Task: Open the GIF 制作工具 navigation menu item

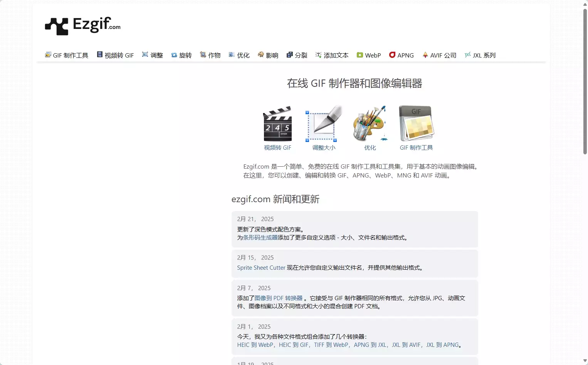Action: [x=67, y=55]
